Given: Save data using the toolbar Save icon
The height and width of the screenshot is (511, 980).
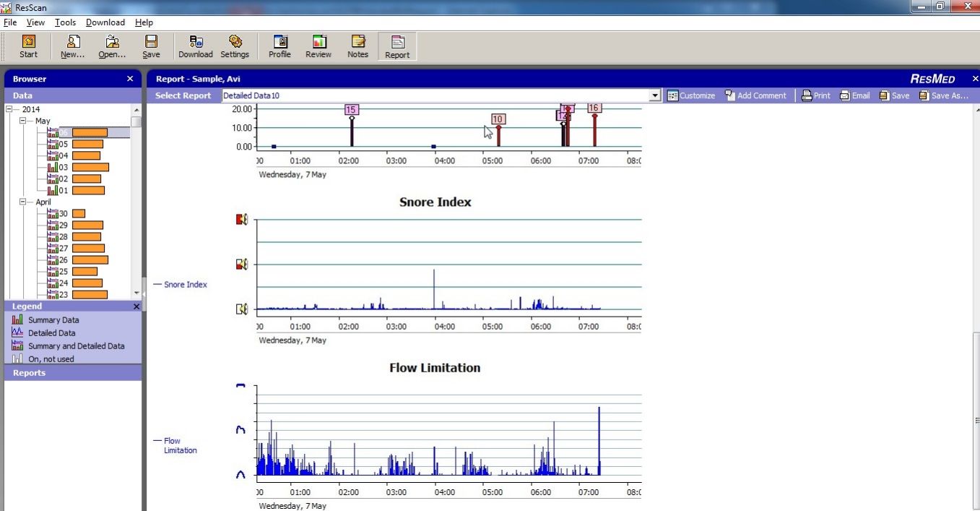Looking at the screenshot, I should pos(151,46).
